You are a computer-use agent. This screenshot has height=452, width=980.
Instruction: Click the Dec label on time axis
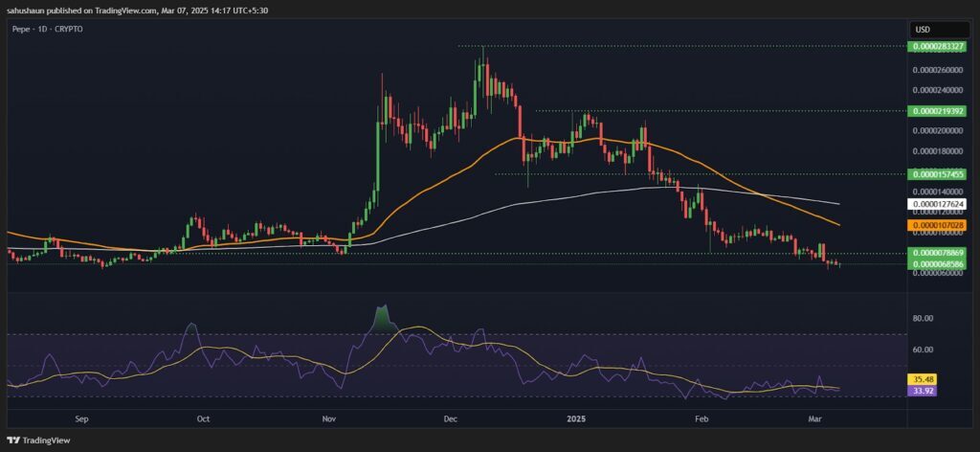451,419
